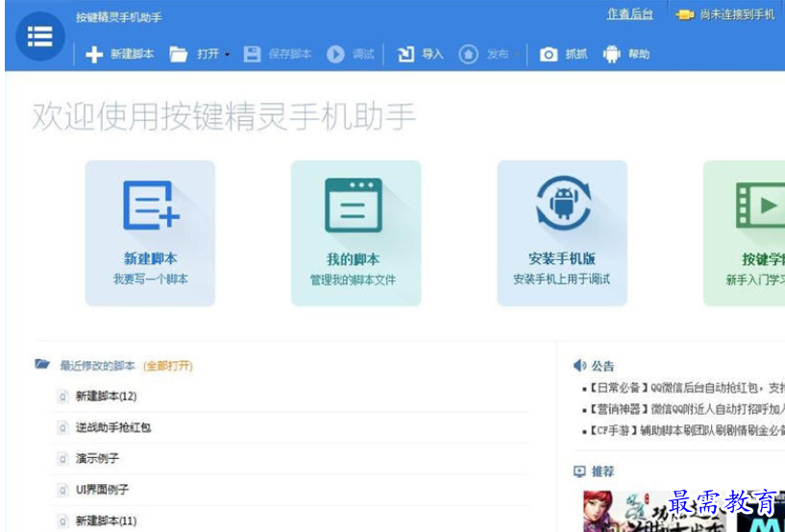
Task: Click the new document icon in 新建脚本 card
Action: pos(151,206)
